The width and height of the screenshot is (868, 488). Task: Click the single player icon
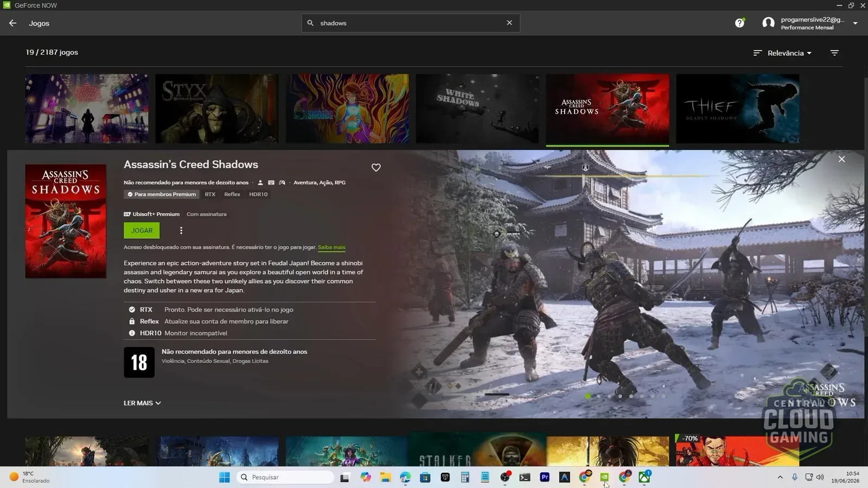pyautogui.click(x=260, y=183)
